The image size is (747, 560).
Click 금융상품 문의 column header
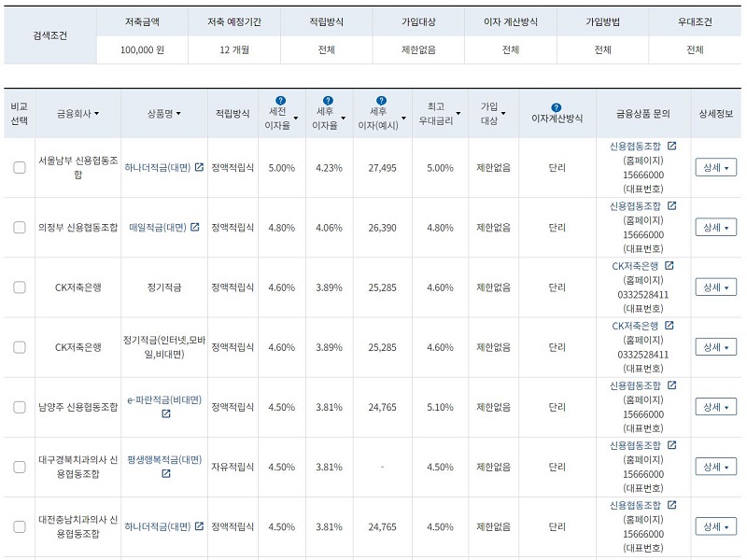[x=642, y=113]
